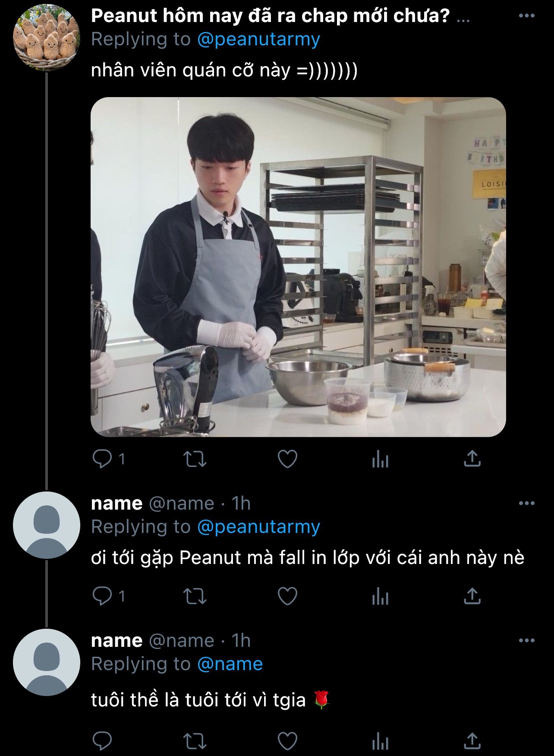Retweet the rose emoji reply

tap(195, 741)
